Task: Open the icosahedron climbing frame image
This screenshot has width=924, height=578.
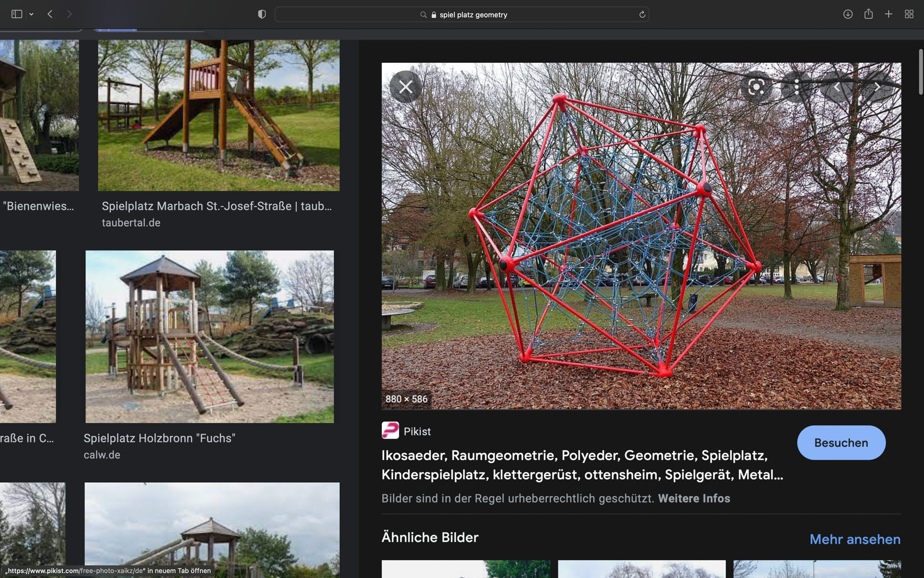Action: [641, 236]
